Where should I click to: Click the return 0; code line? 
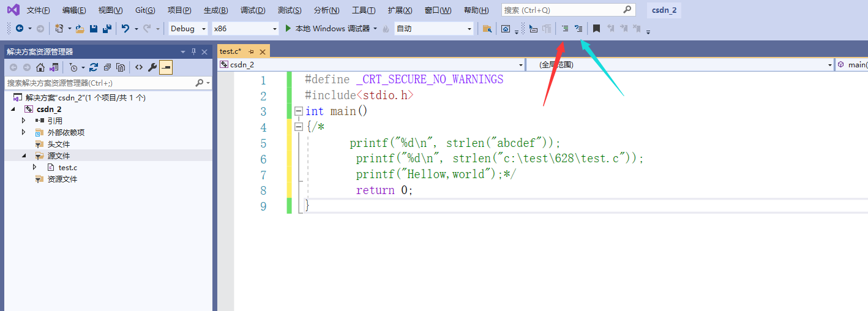tap(384, 190)
